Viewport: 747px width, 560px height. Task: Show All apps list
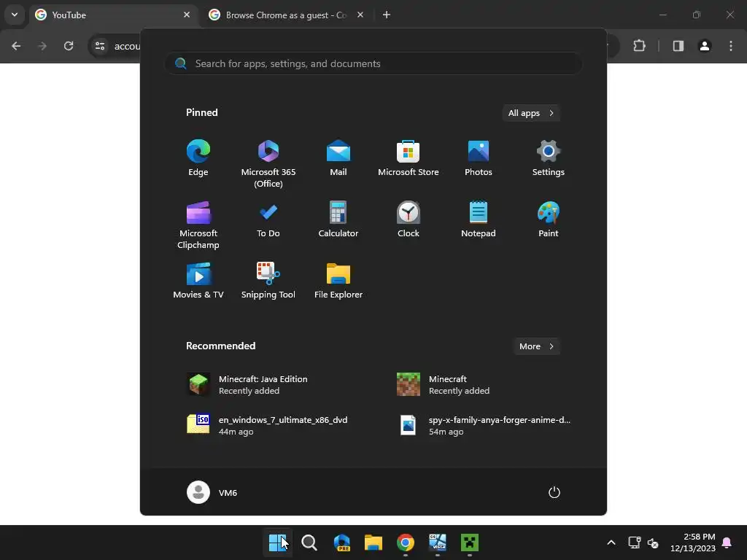(531, 113)
